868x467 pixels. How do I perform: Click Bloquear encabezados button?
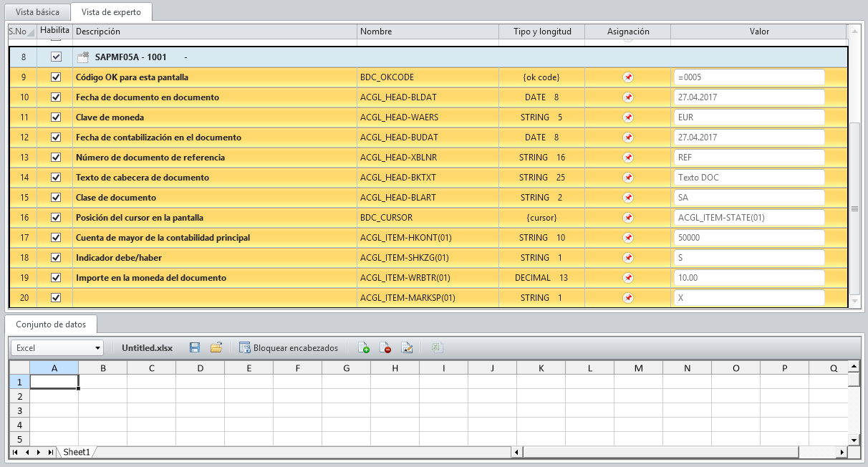(289, 347)
